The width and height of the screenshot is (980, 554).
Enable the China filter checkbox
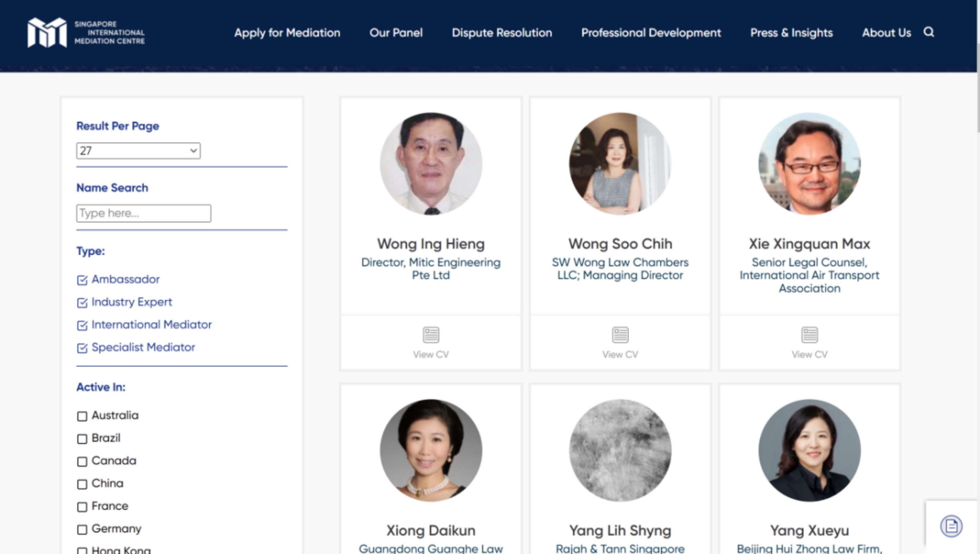click(82, 484)
